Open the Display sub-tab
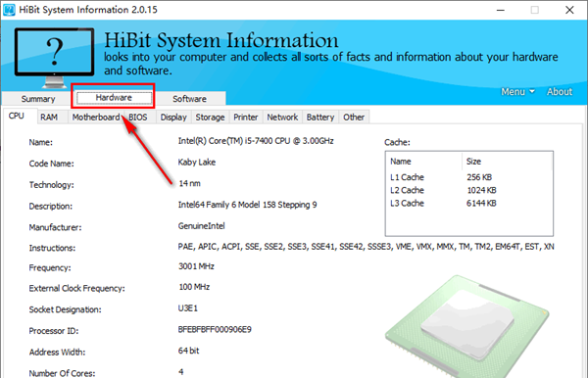588x378 pixels. [173, 118]
